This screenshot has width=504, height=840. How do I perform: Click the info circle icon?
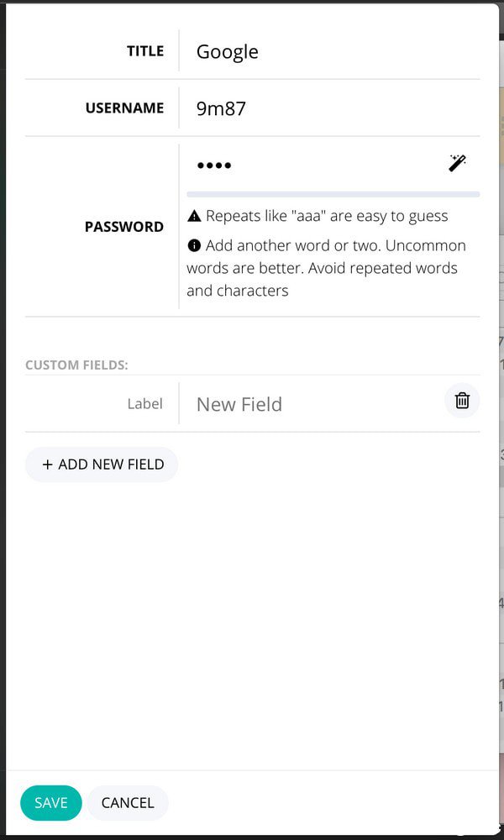coord(195,245)
